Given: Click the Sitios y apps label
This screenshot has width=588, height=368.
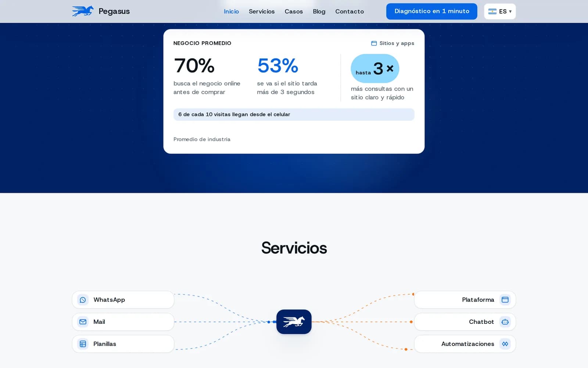Looking at the screenshot, I should point(397,43).
